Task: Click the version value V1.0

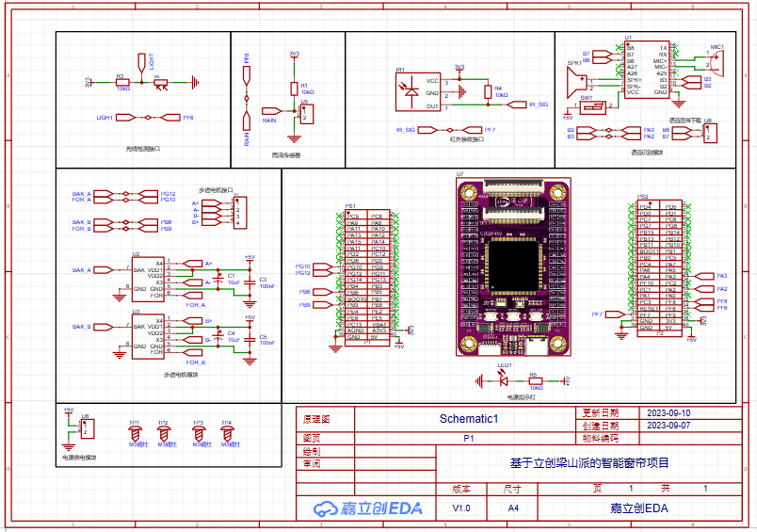Action: click(461, 508)
